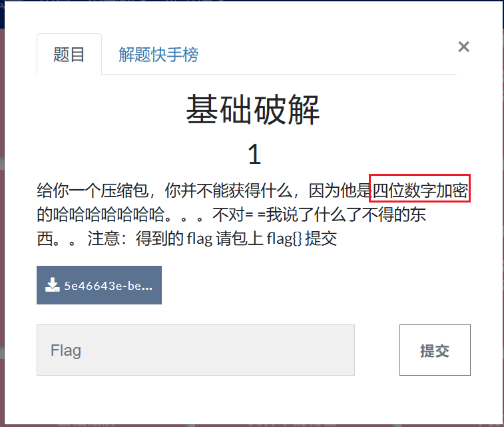This screenshot has height=427, width=504.
Task: Close the challenge dialog with the X
Action: pos(463,47)
